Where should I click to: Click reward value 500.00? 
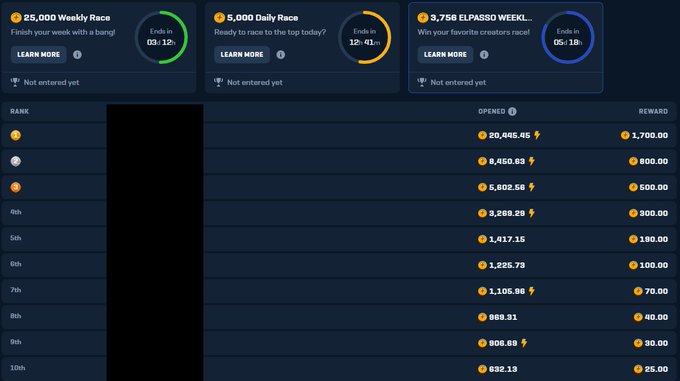pyautogui.click(x=654, y=187)
